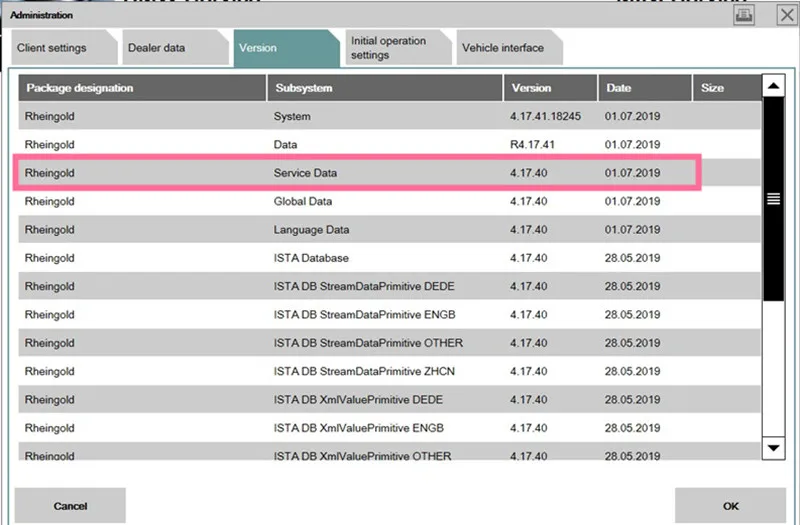Select the System subsystem row

389,116
